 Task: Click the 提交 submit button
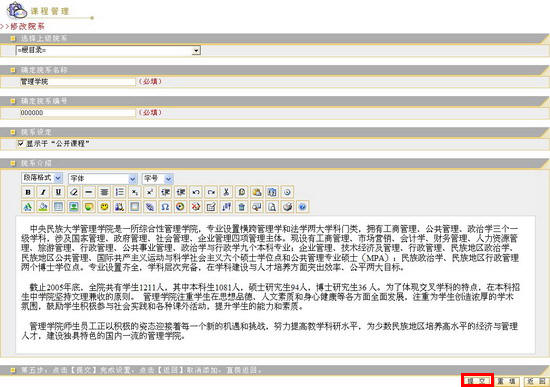tap(477, 381)
